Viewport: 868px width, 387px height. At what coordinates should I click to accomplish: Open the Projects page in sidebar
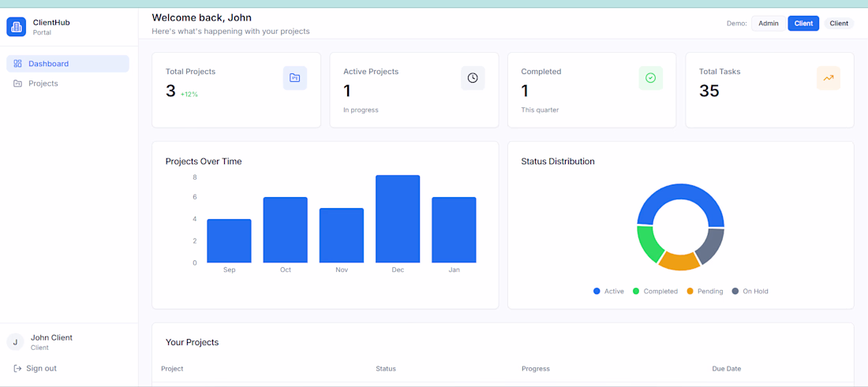[68, 84]
